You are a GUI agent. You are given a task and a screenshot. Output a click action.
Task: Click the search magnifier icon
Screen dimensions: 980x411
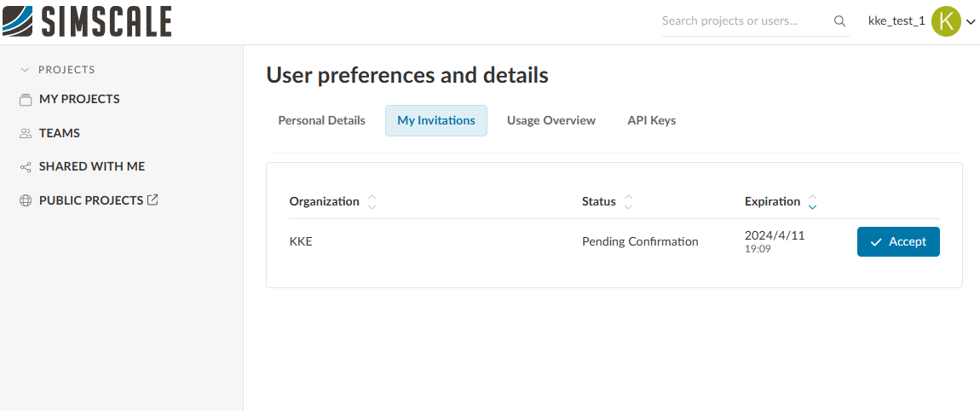click(x=839, y=21)
